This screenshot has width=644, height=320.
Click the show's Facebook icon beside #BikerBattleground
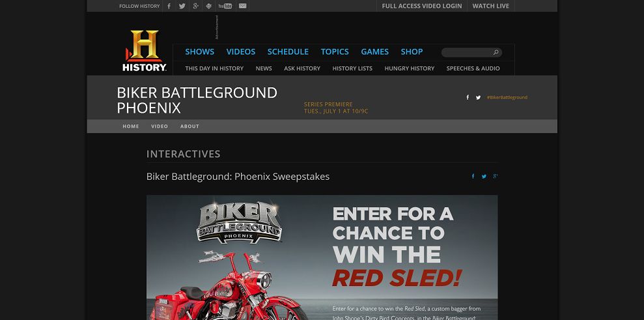point(468,98)
